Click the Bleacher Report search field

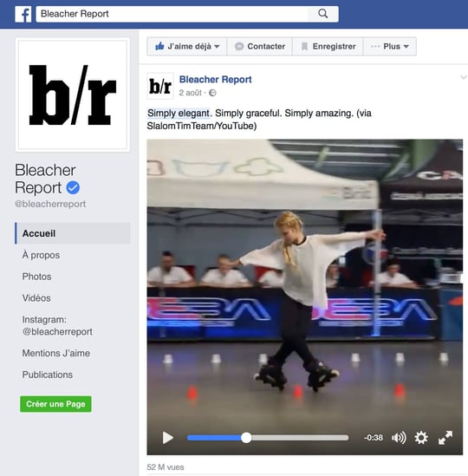(172, 14)
